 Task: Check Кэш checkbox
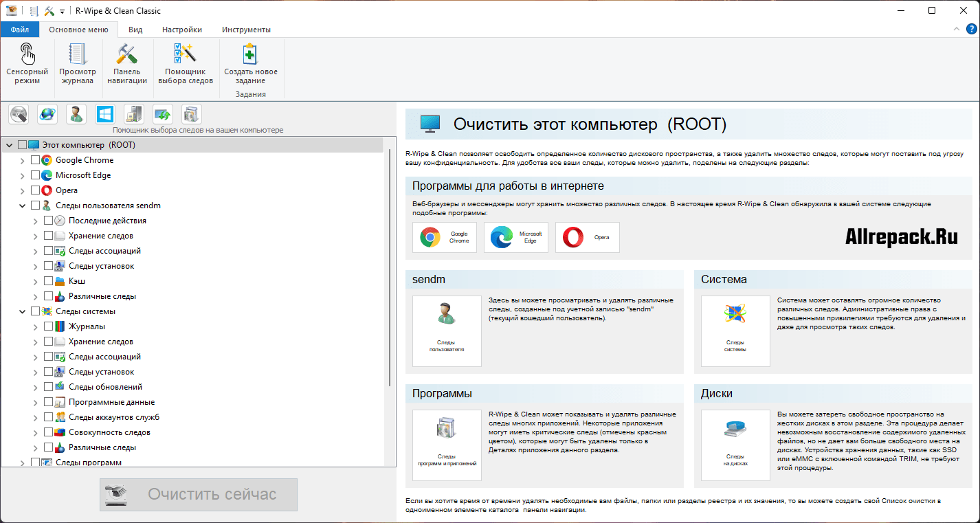pyautogui.click(x=48, y=281)
